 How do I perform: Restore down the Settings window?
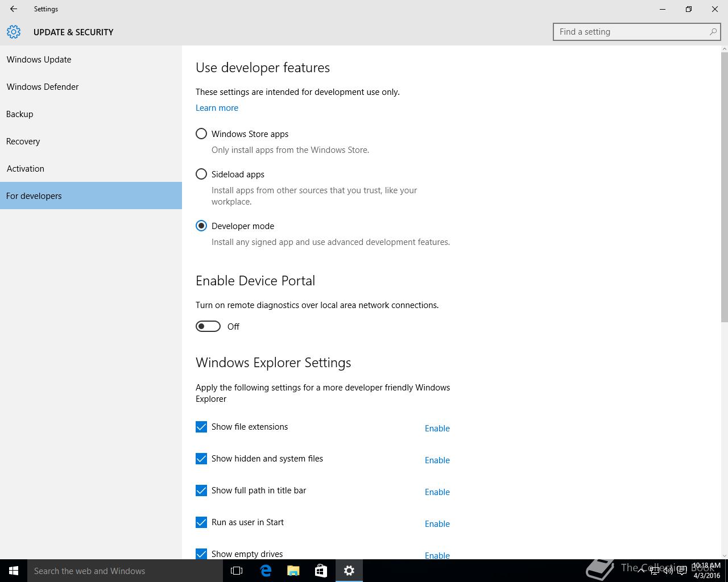[689, 9]
